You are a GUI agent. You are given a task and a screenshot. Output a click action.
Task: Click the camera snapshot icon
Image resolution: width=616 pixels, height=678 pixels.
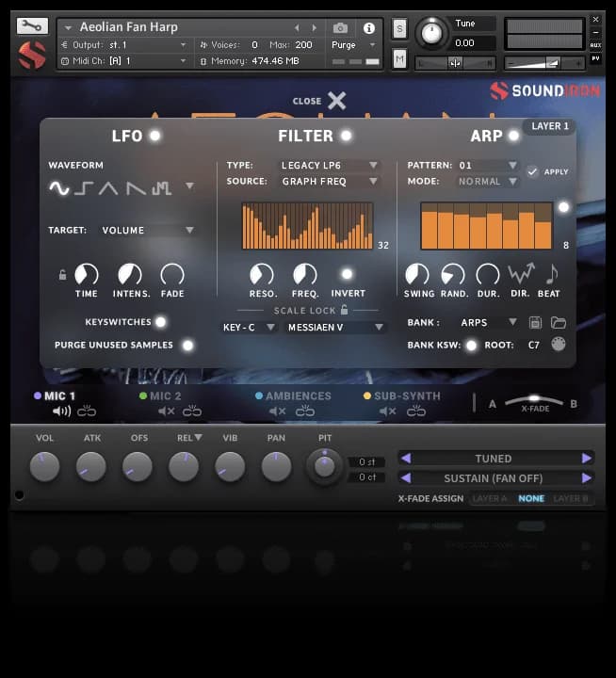point(340,28)
